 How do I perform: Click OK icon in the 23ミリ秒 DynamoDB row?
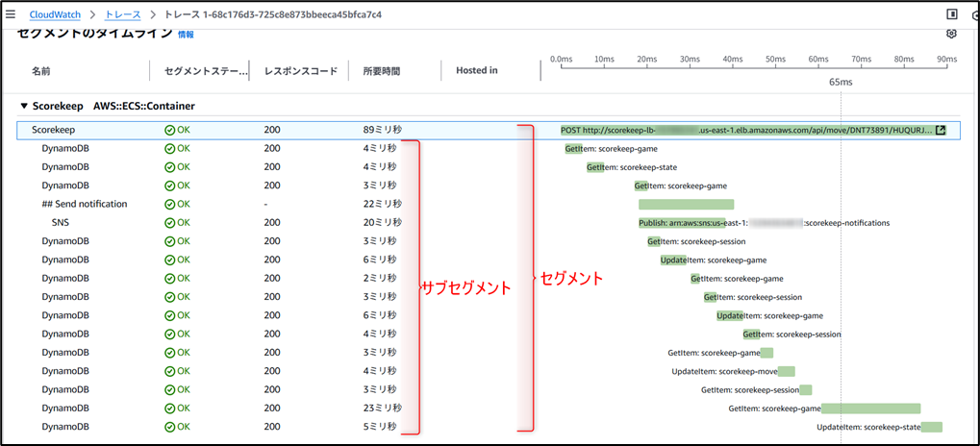(x=170, y=409)
